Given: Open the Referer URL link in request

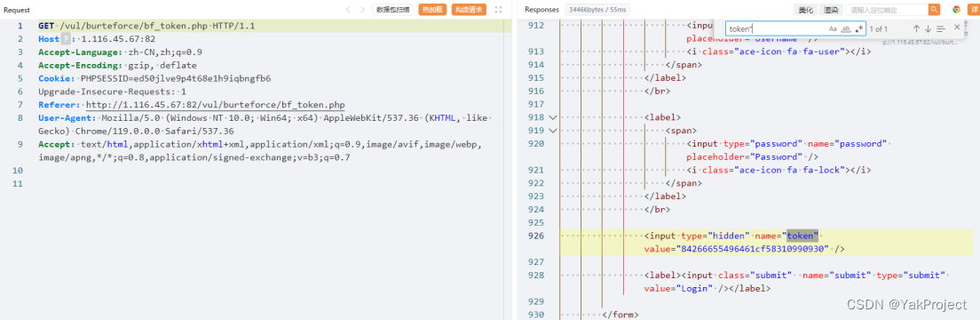Looking at the screenshot, I should (215, 105).
